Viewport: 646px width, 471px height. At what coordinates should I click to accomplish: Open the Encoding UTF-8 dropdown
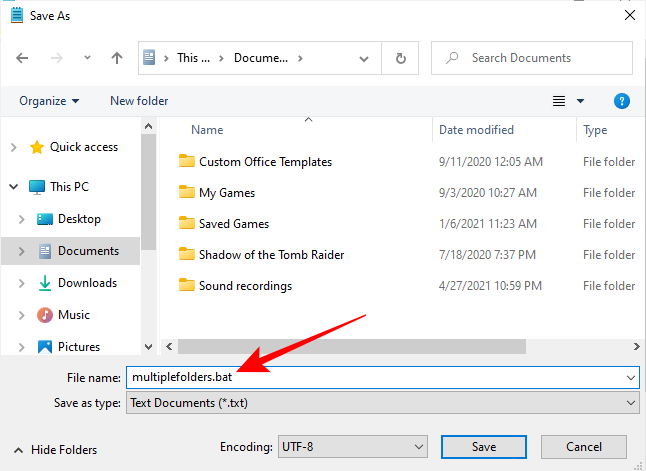pos(418,446)
